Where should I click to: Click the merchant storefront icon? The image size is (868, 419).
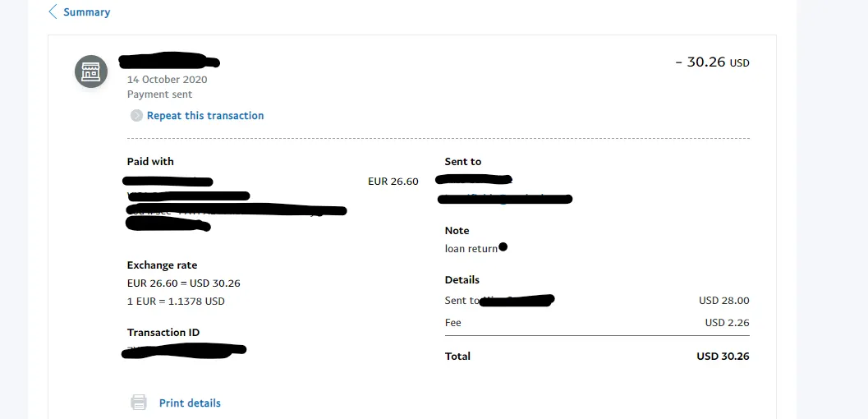coord(91,71)
